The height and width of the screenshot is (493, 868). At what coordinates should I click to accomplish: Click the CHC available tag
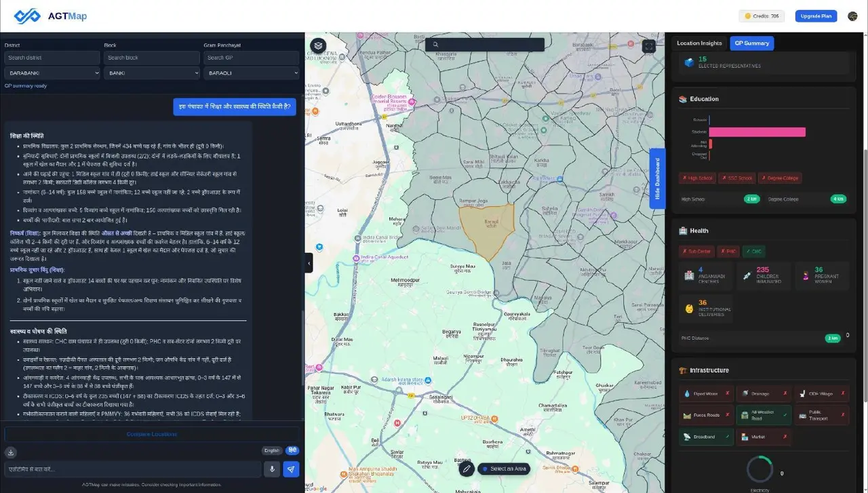tap(754, 252)
